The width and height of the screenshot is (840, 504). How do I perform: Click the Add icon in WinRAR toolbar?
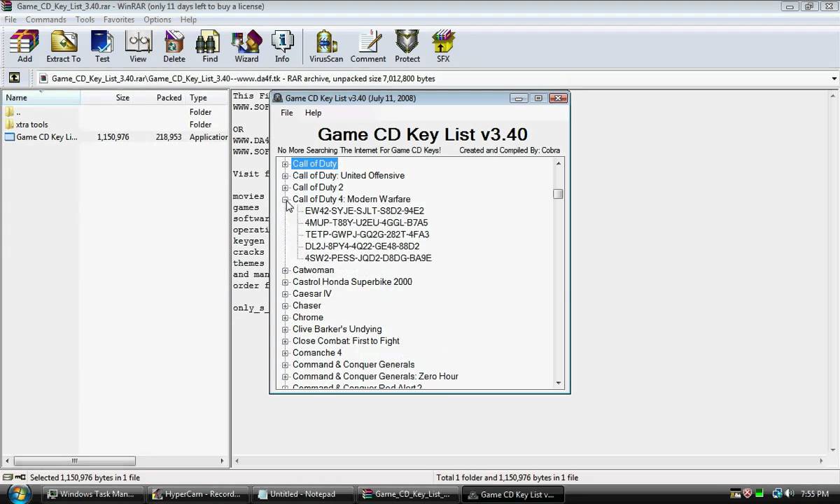pyautogui.click(x=24, y=47)
